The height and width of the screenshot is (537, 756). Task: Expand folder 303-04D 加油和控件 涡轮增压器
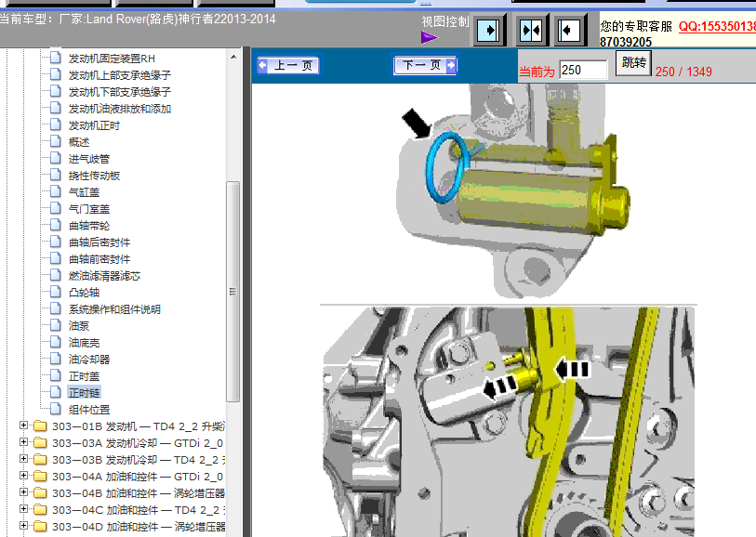[x=23, y=526]
